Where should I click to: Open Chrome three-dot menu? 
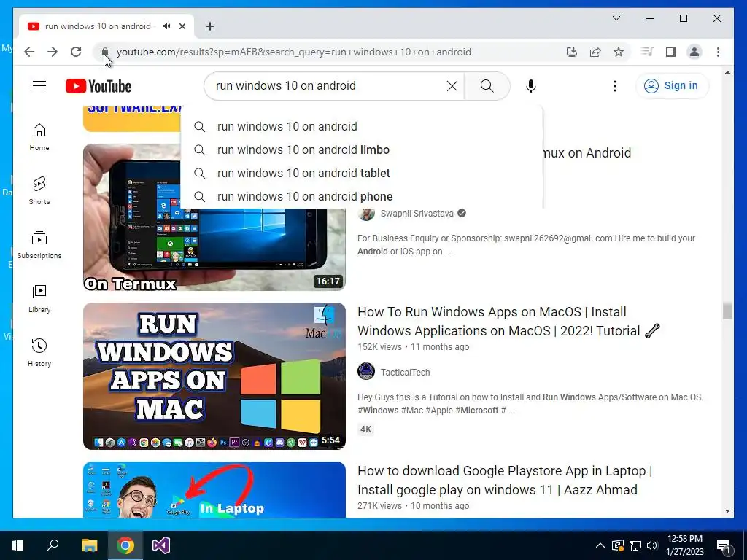click(x=718, y=52)
